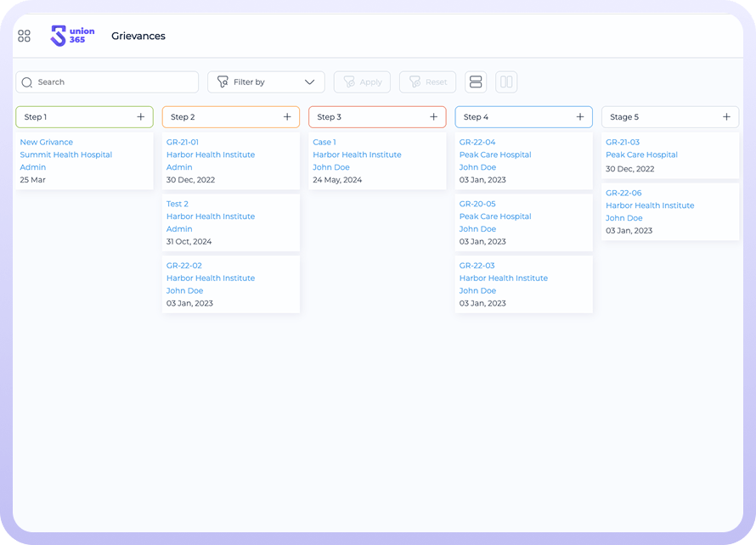
Task: Apply the selected filters
Action: point(362,82)
